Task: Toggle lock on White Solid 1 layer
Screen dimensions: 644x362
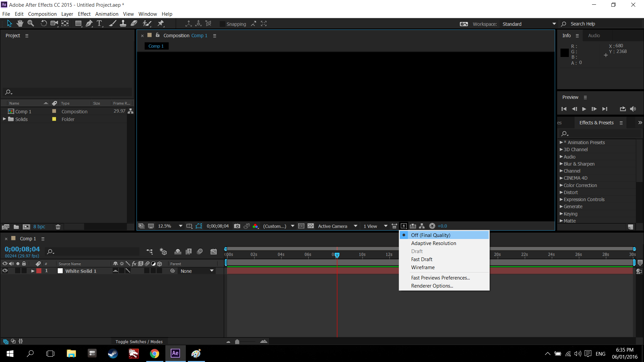Action: [x=24, y=271]
